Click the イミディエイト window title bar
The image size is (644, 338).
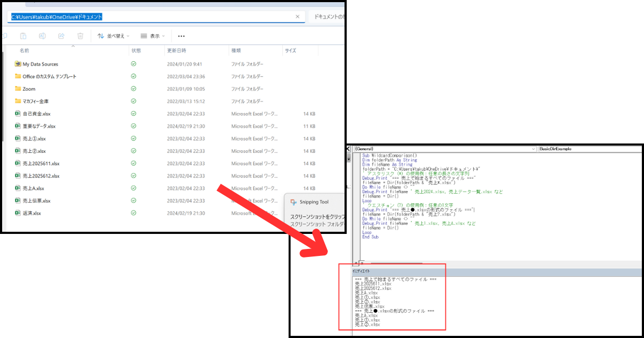pos(497,272)
